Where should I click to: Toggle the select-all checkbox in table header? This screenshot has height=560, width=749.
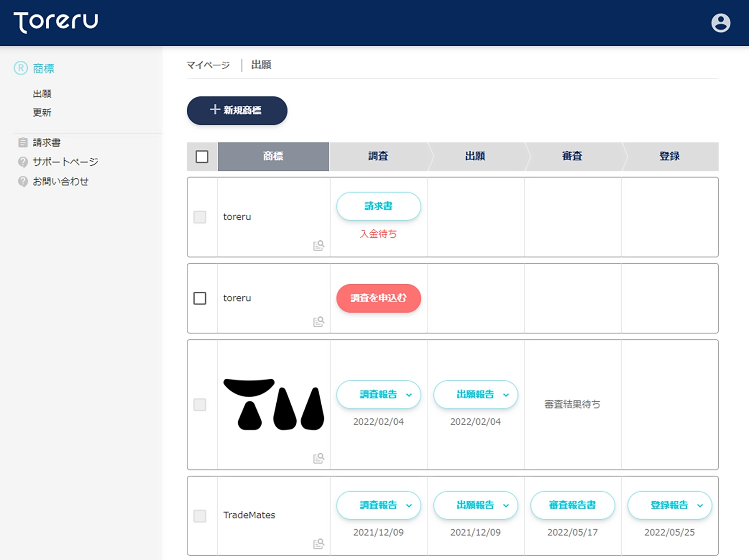click(x=202, y=156)
